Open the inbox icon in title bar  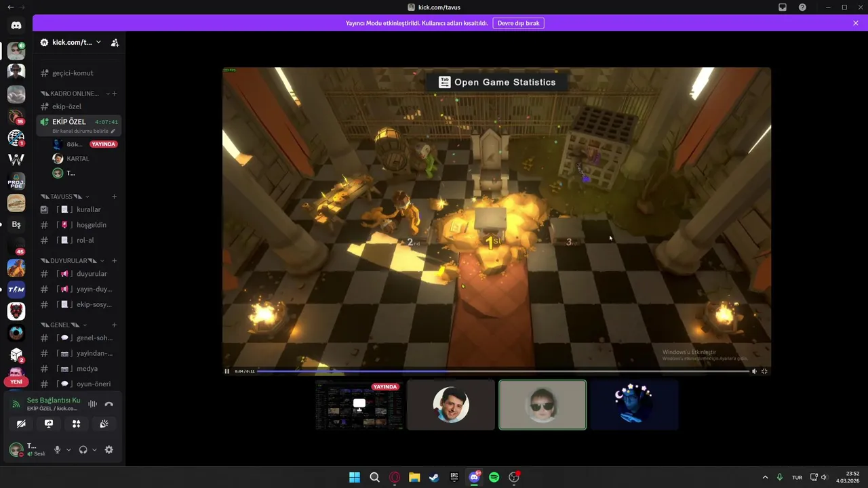tap(783, 7)
